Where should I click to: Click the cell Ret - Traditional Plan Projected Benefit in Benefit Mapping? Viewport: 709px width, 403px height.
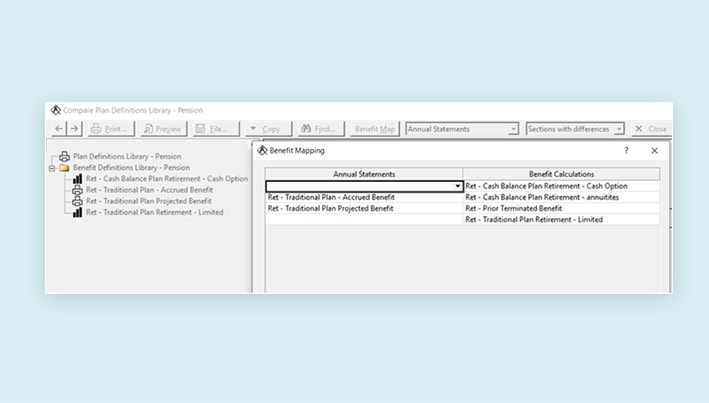[364, 209]
